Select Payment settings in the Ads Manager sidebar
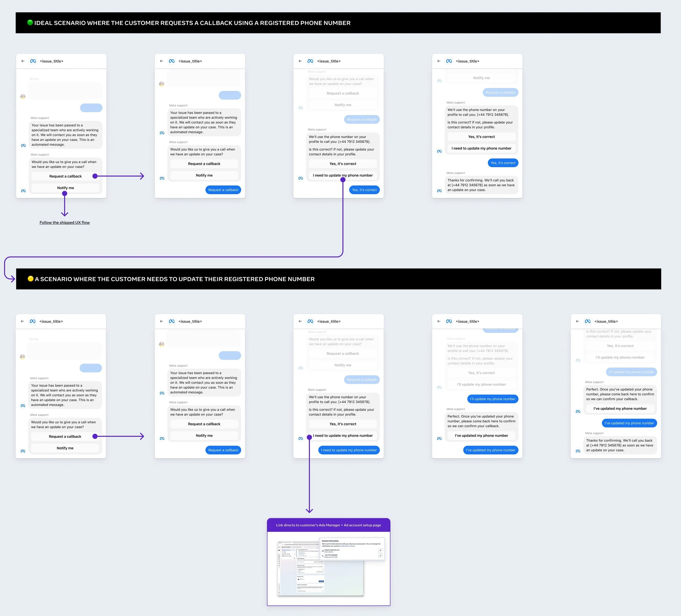The image size is (681, 616). (287, 554)
